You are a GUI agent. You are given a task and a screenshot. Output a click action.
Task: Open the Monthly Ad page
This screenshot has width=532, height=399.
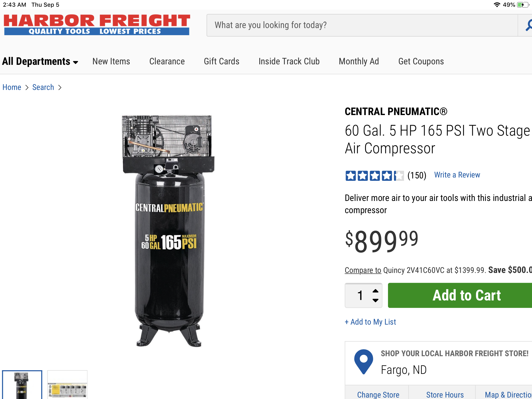click(x=359, y=61)
